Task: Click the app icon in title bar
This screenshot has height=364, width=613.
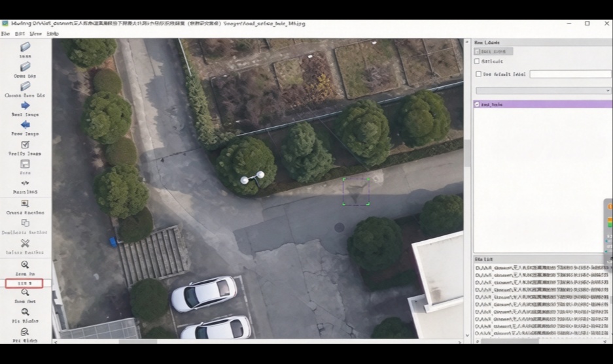Action: [x=5, y=24]
